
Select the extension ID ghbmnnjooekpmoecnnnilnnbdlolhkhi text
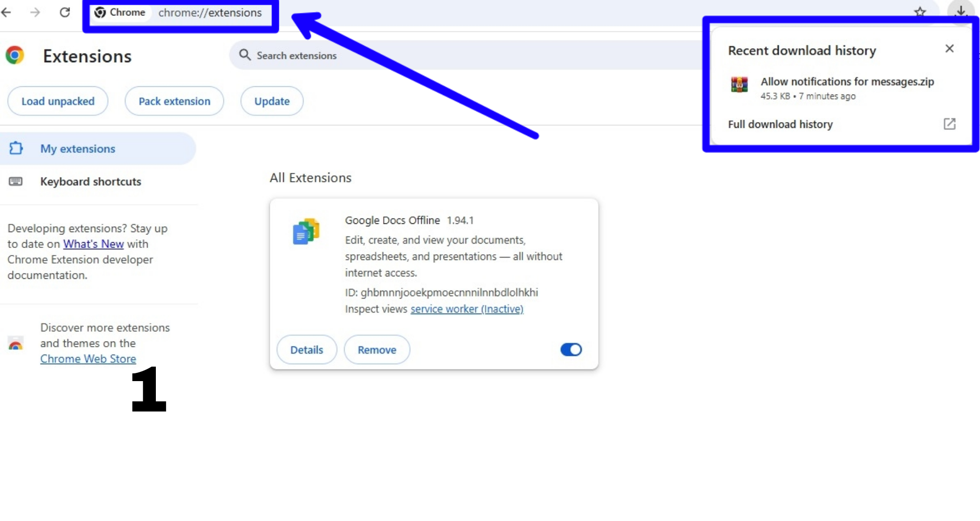(x=449, y=292)
